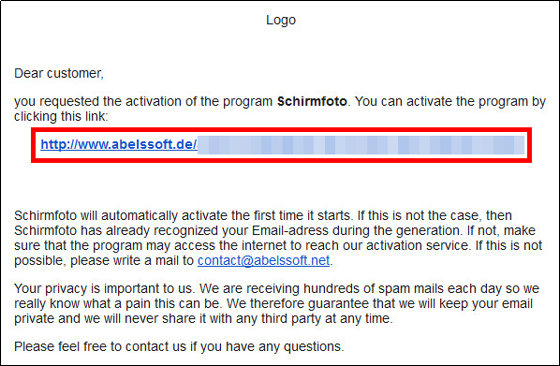Click the word "internet" in the activation paragraph
Screen dimensions: 560x366
[264, 246]
